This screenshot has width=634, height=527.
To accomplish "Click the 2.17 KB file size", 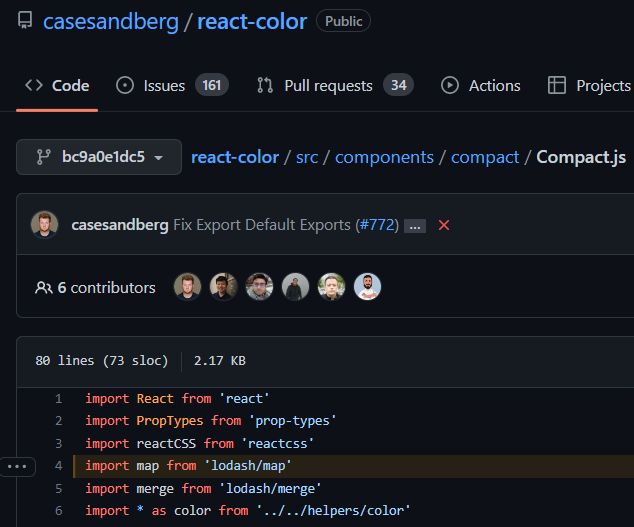I will (x=220, y=361).
